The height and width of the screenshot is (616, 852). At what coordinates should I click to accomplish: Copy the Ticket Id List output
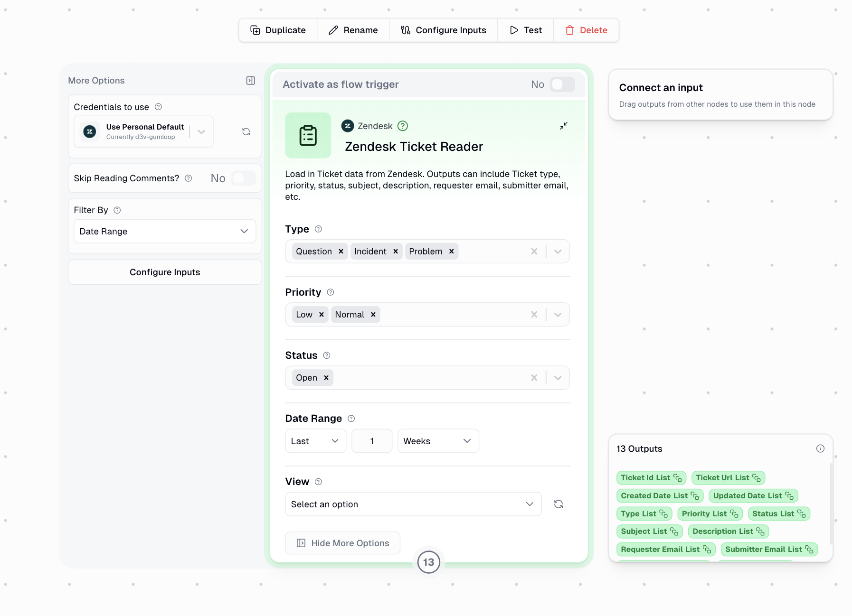pyautogui.click(x=678, y=478)
